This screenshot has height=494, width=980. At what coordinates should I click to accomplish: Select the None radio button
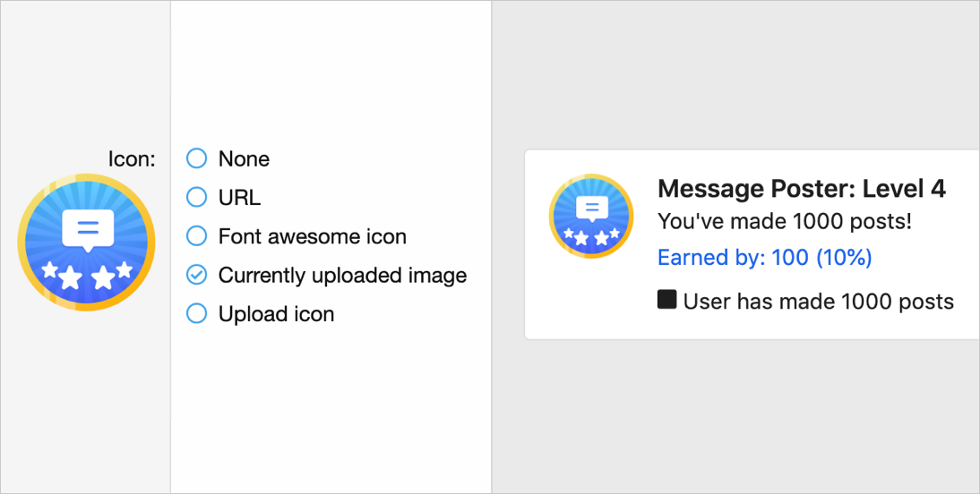pos(196,159)
